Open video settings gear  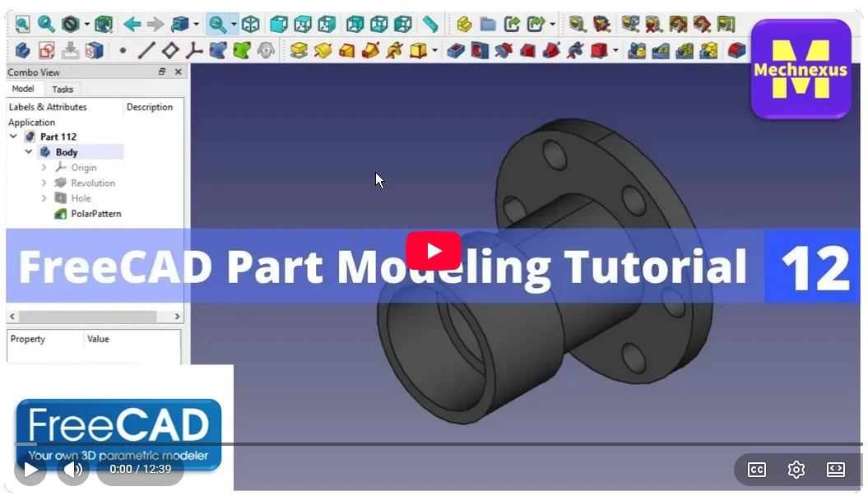click(x=796, y=470)
